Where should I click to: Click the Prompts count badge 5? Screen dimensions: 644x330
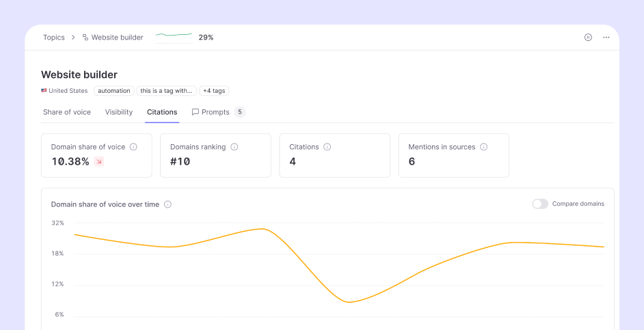pos(240,111)
